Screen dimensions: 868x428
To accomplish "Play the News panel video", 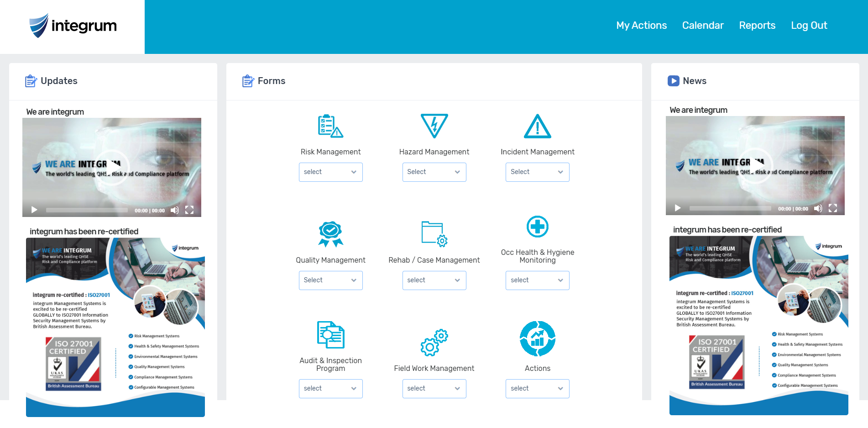I will click(x=678, y=208).
